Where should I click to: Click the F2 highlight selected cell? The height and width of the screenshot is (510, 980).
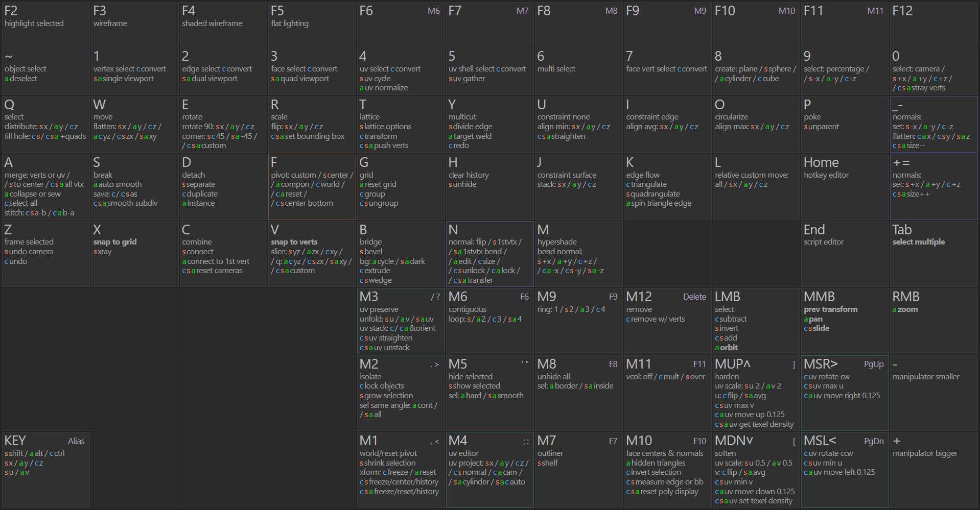[x=45, y=24]
